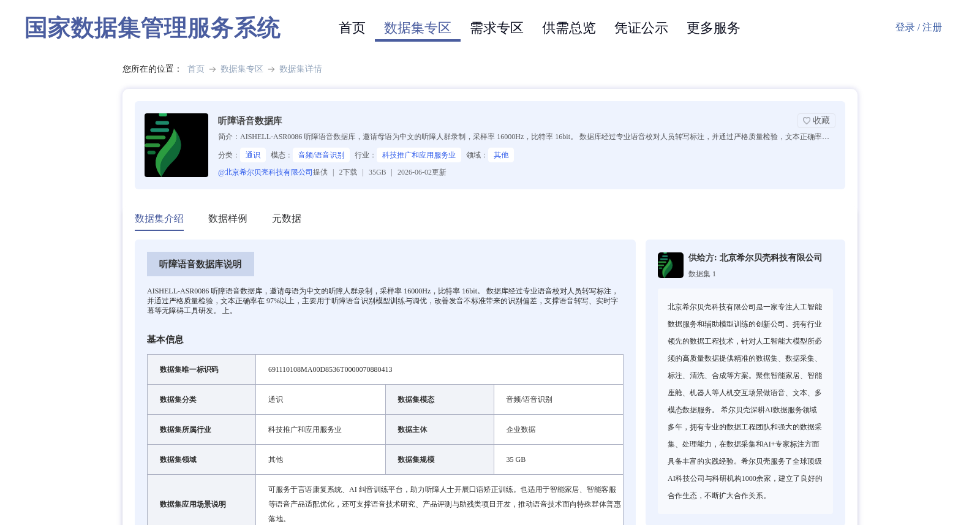The width and height of the screenshot is (980, 525).
Task: Open the 凭证公示 navigation item
Action: [x=641, y=28]
